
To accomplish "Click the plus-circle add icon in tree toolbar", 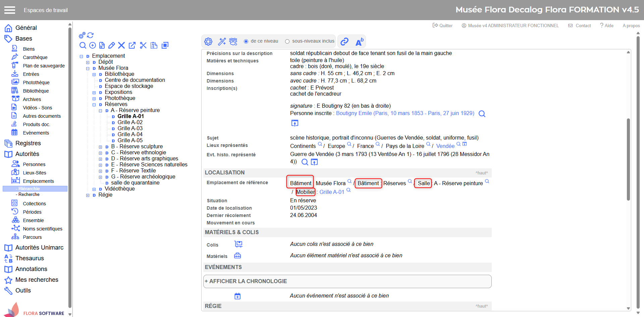I will [93, 45].
